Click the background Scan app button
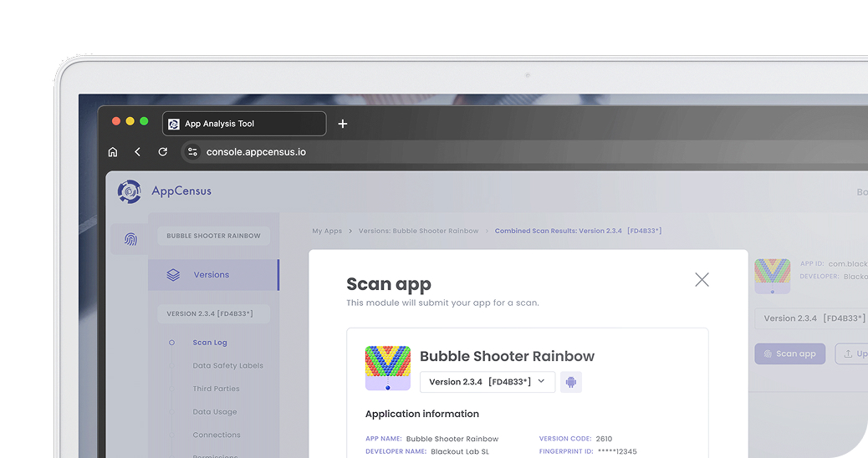This screenshot has width=868, height=458. (790, 354)
